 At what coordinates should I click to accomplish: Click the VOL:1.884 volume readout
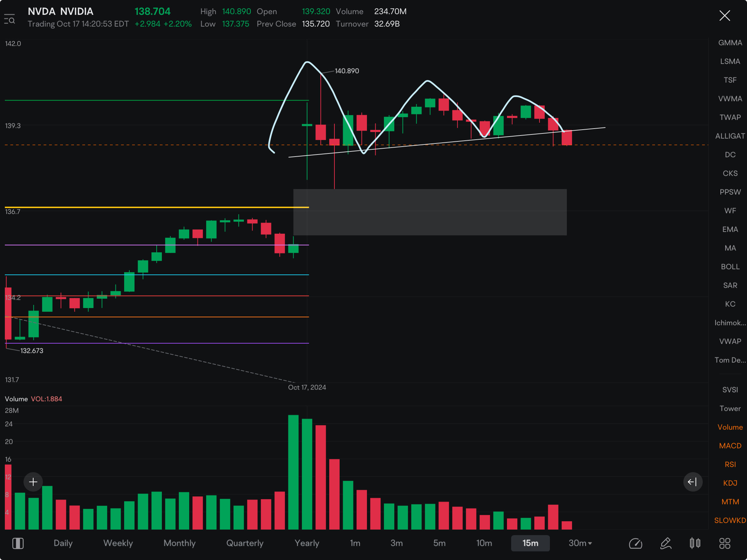coord(47,399)
